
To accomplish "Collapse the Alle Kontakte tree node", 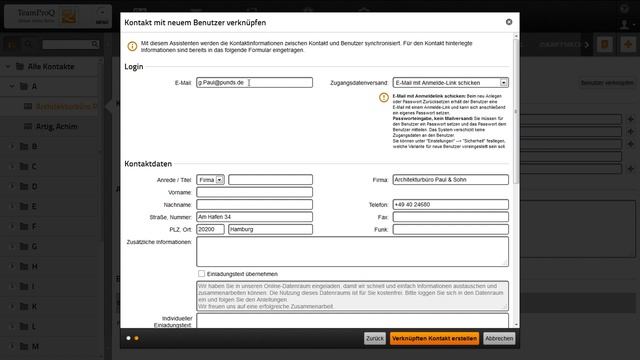I will pyautogui.click(x=8, y=66).
